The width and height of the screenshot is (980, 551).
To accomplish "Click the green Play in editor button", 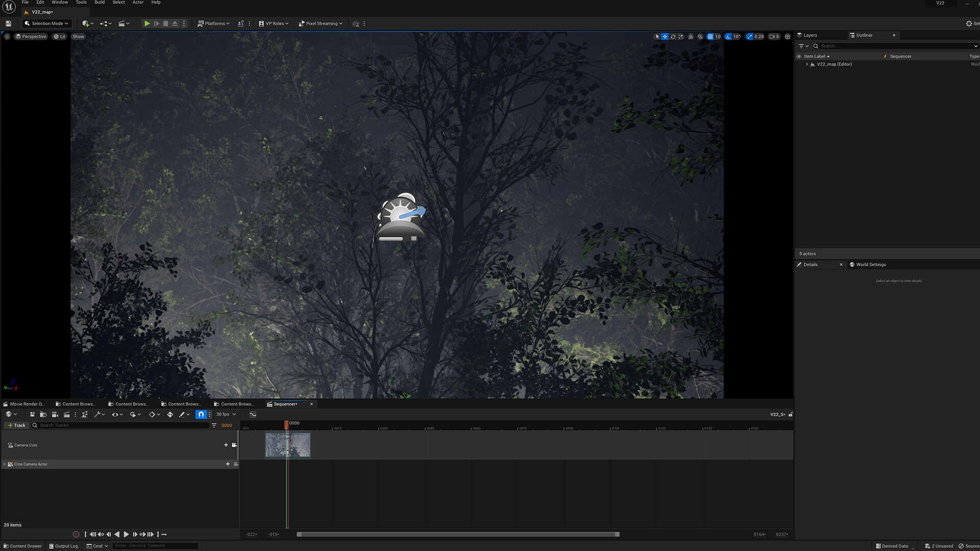I will click(x=147, y=23).
